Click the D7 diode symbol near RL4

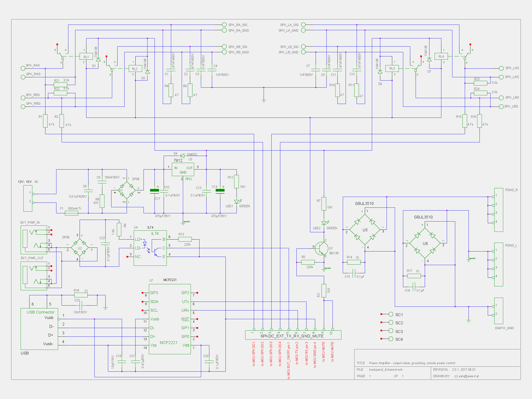pyautogui.click(x=429, y=59)
